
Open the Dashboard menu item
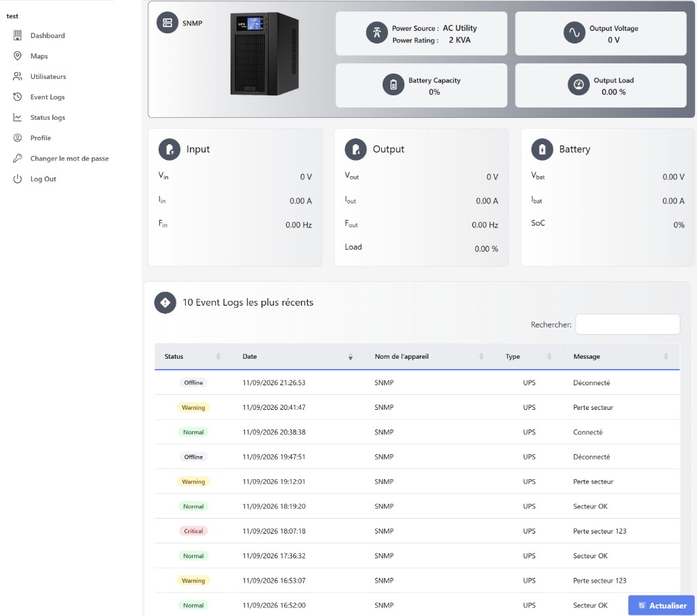point(48,35)
